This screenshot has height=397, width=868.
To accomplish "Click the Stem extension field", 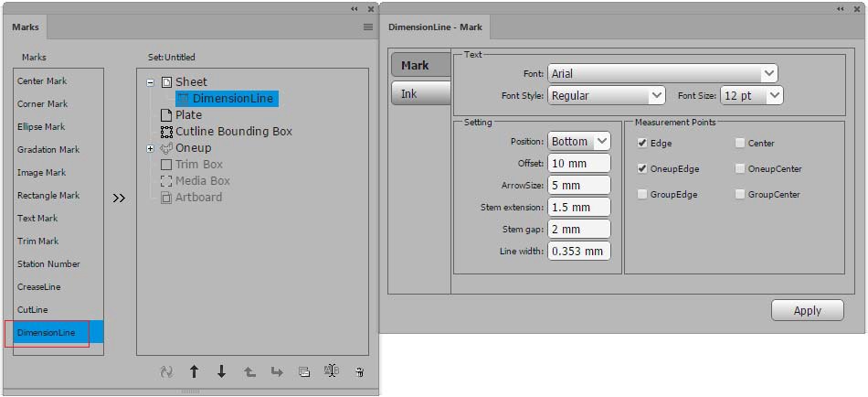I will pos(579,208).
